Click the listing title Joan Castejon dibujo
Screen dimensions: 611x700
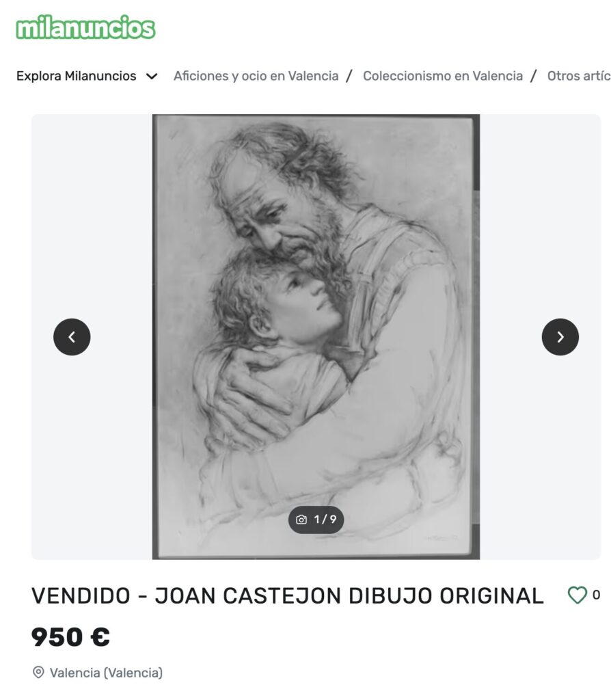tap(288, 595)
